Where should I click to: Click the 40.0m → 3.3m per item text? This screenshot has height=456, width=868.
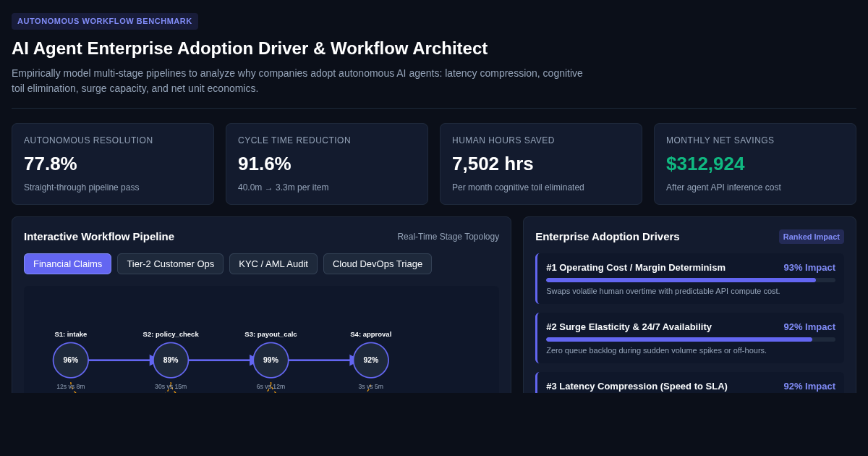click(x=283, y=187)
